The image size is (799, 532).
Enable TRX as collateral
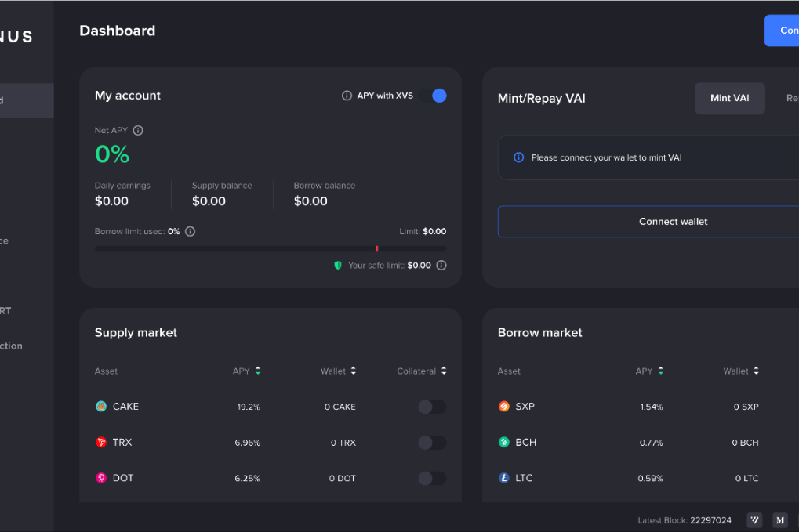point(432,443)
